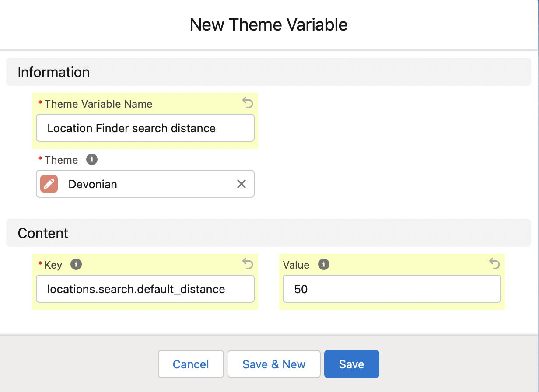Click the Save & New button
The height and width of the screenshot is (392, 539).
tap(274, 364)
